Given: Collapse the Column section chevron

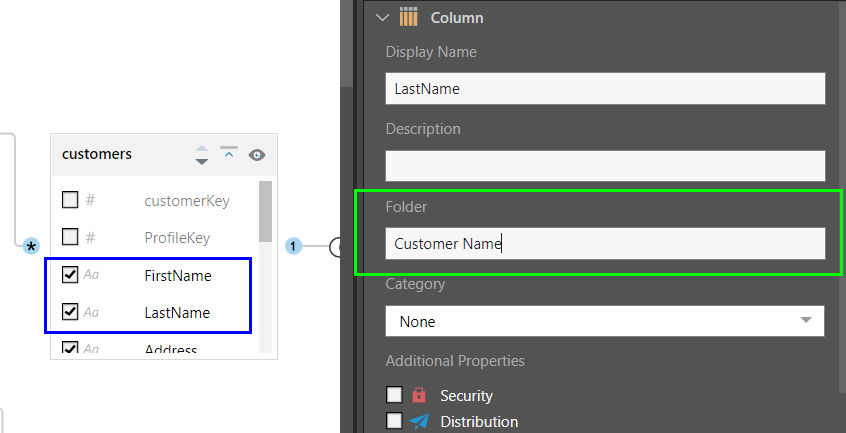Looking at the screenshot, I should coord(382,17).
